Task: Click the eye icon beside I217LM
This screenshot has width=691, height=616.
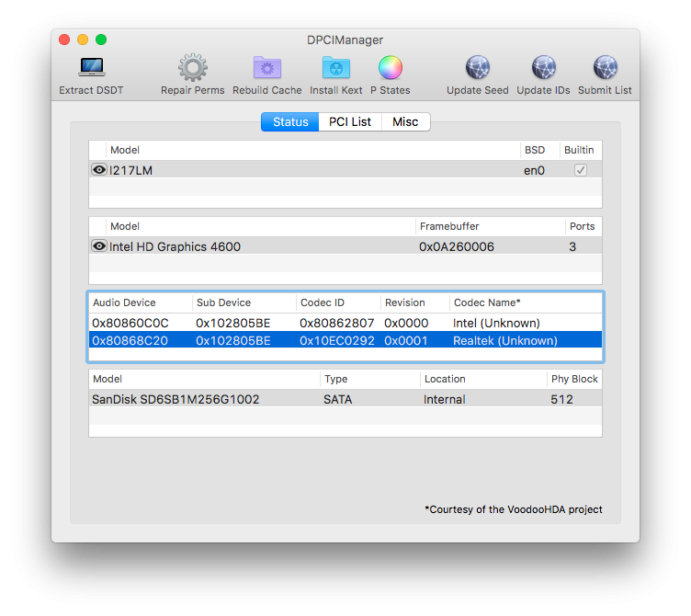Action: pyautogui.click(x=98, y=170)
